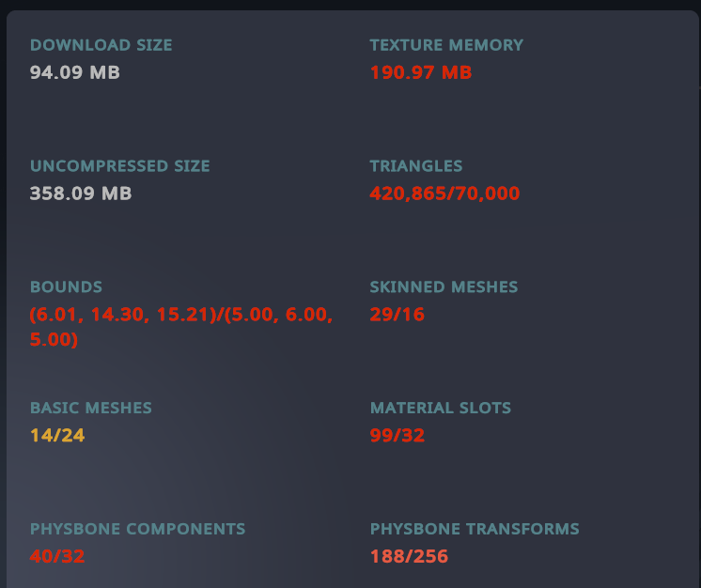Select the 99/32 material slots value
701x588 pixels.
[x=397, y=436]
